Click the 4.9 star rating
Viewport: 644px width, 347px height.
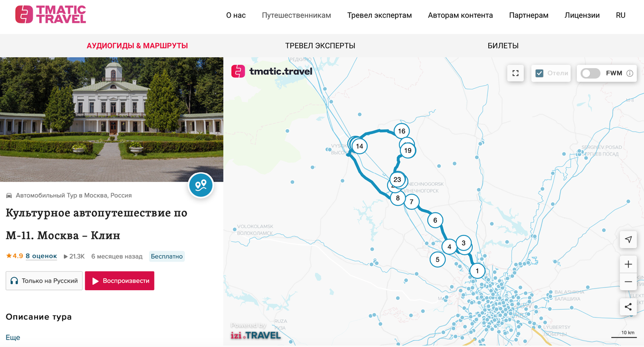pos(14,256)
